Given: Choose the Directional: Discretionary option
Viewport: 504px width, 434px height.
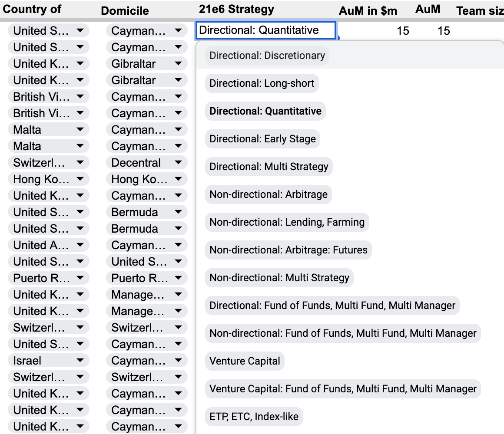Looking at the screenshot, I should [267, 56].
